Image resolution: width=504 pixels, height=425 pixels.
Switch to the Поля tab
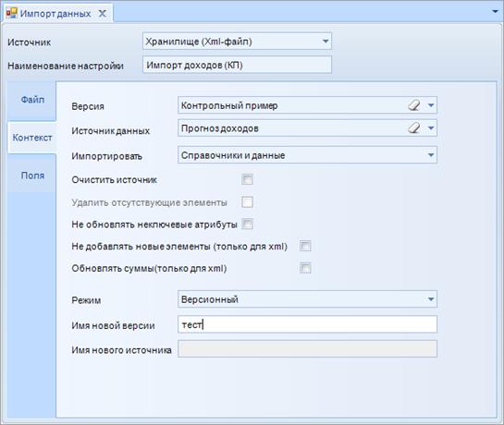32,176
